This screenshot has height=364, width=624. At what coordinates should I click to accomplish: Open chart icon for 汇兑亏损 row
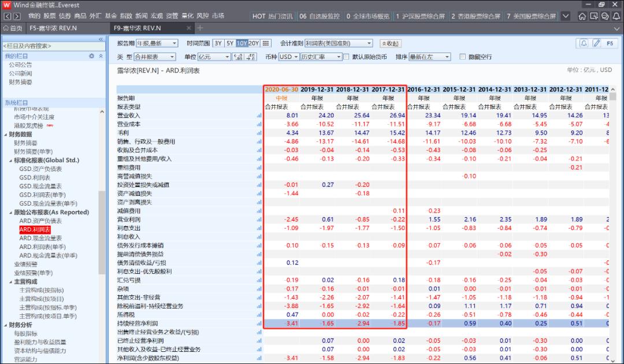point(259,280)
